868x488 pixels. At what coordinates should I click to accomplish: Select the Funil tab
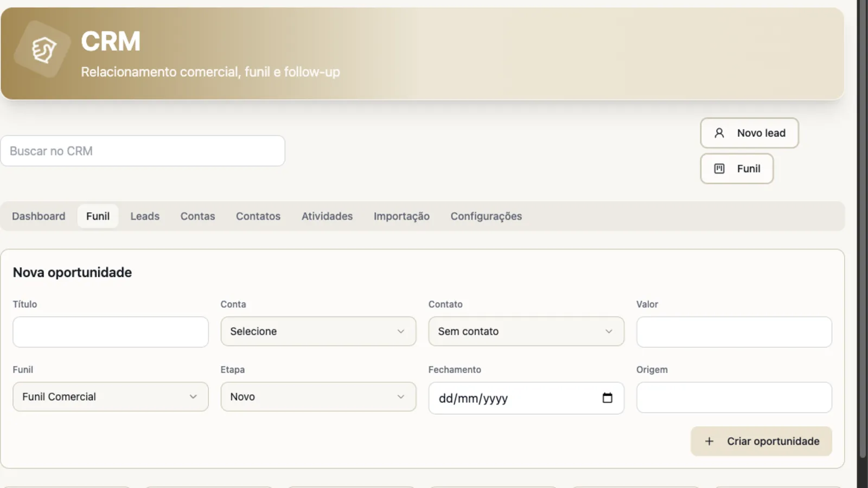98,216
